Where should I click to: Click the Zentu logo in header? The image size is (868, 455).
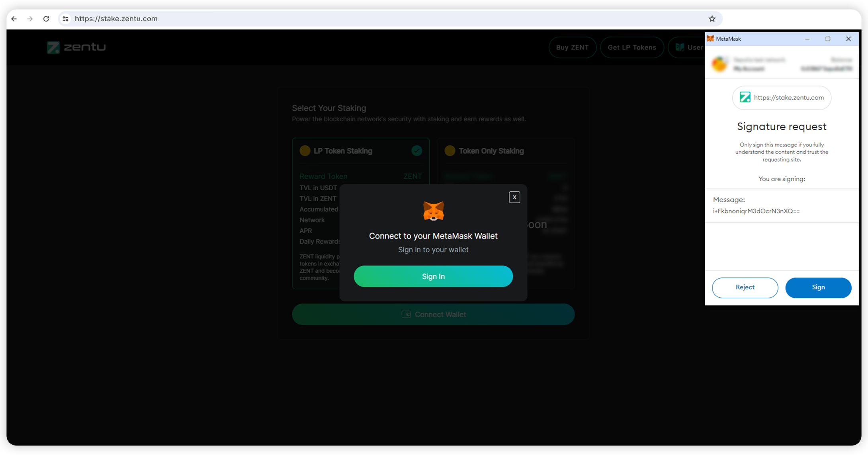[x=76, y=47]
